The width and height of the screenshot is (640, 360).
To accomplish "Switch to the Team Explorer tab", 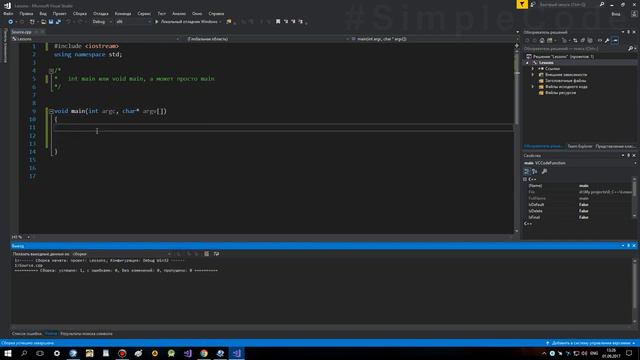I will tap(580, 146).
